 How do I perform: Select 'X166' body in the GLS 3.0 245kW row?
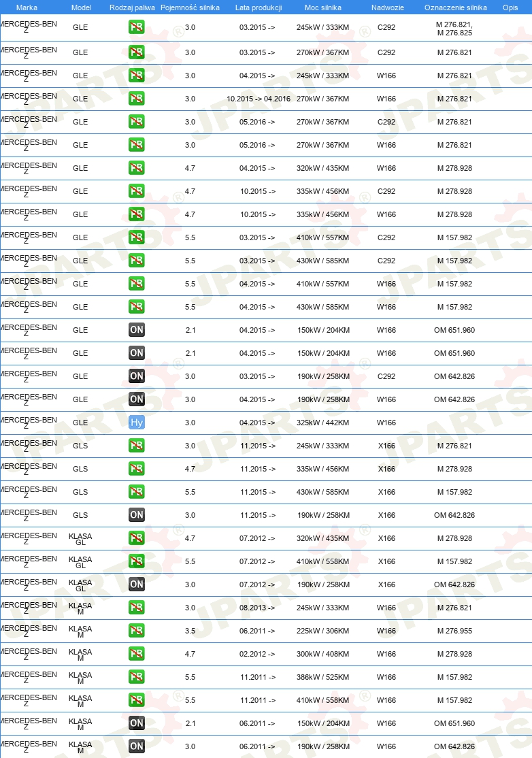point(386,446)
